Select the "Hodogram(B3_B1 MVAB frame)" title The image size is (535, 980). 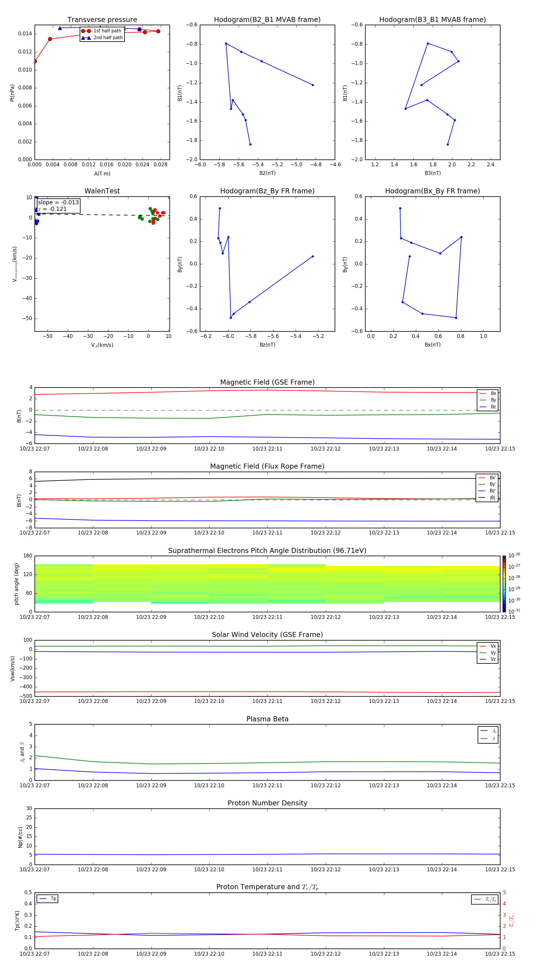[x=432, y=20]
